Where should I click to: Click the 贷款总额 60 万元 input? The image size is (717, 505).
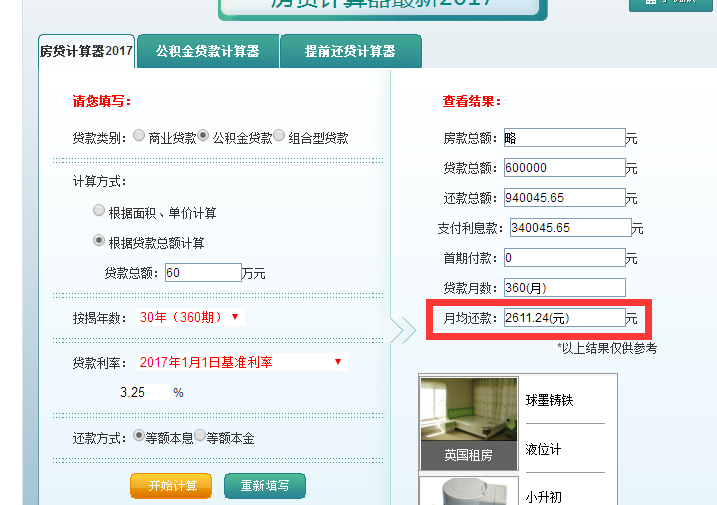click(203, 273)
